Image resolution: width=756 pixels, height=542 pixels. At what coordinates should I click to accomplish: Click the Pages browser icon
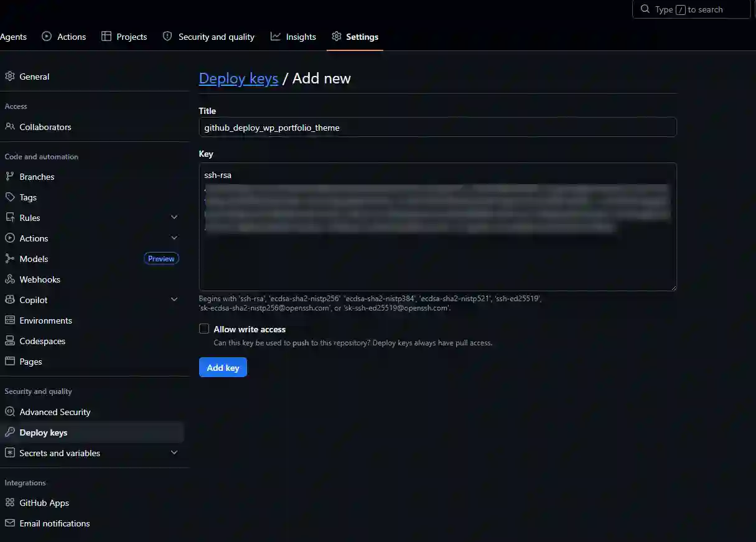click(9, 362)
